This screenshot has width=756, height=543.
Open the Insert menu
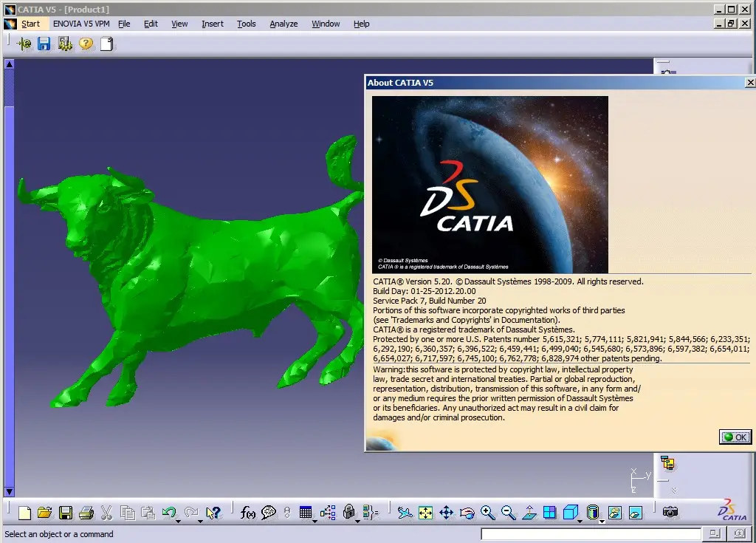point(212,24)
